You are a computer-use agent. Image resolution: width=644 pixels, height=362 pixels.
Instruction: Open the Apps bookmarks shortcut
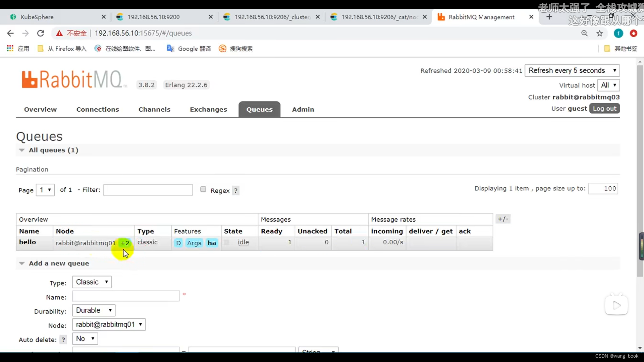point(18,49)
